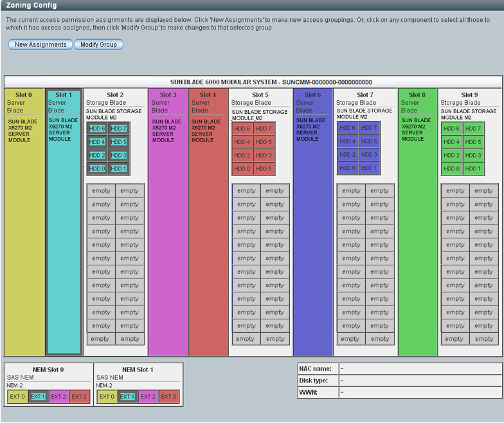Click the New Assignments button
Screen dimensions: 504x423
(x=40, y=44)
